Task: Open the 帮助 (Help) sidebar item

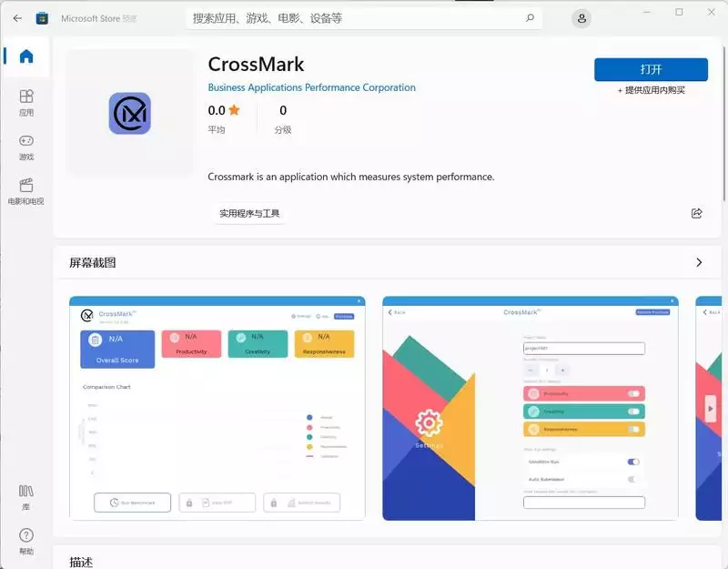Action: (x=26, y=542)
